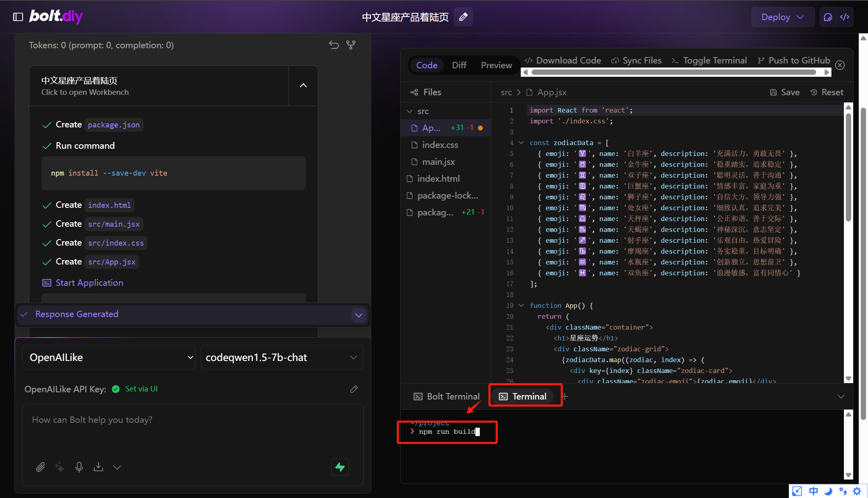The image size is (868, 498).
Task: Click the undo arrow icon near the tokens counter
Action: click(x=334, y=45)
